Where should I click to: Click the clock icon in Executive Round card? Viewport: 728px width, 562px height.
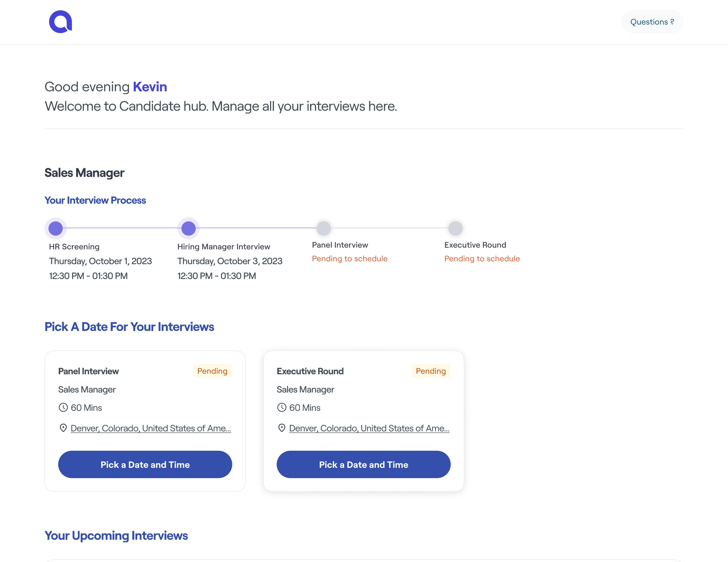click(282, 407)
